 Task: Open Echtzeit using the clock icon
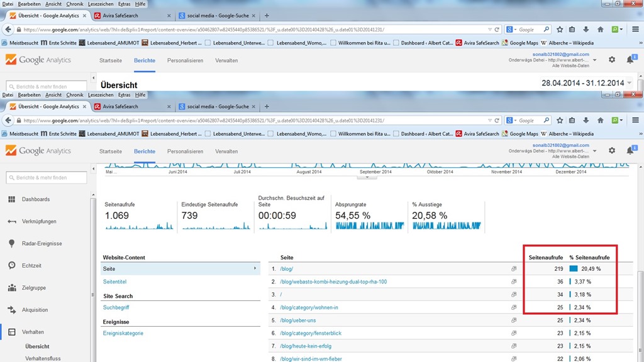[x=11, y=265]
